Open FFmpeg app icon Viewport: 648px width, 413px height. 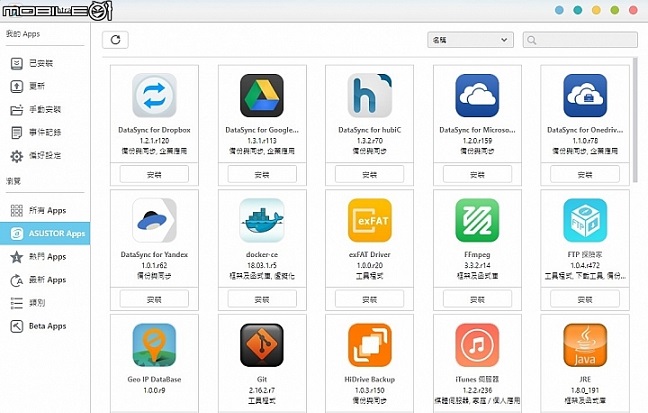point(477,220)
